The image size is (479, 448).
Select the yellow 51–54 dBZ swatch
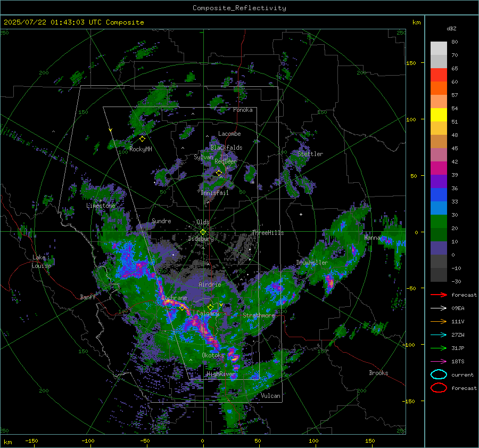(x=439, y=115)
